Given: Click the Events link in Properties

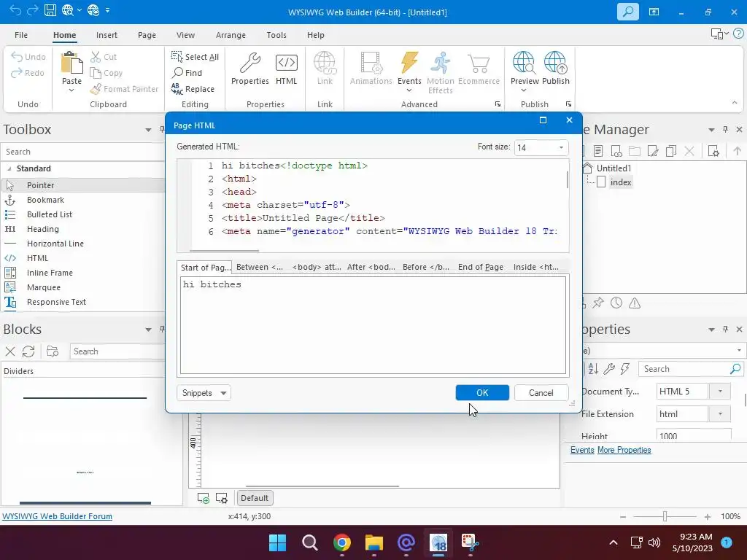Looking at the screenshot, I should pos(582,450).
